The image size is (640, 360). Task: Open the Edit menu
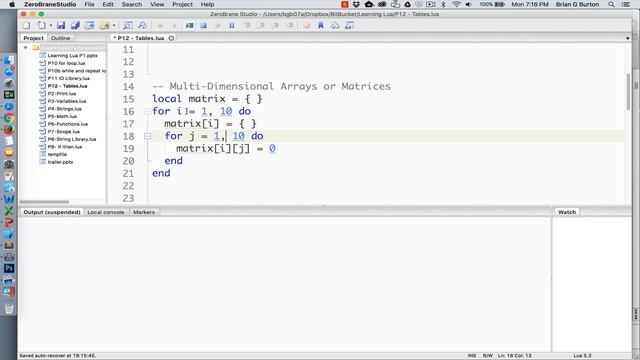pos(108,4)
